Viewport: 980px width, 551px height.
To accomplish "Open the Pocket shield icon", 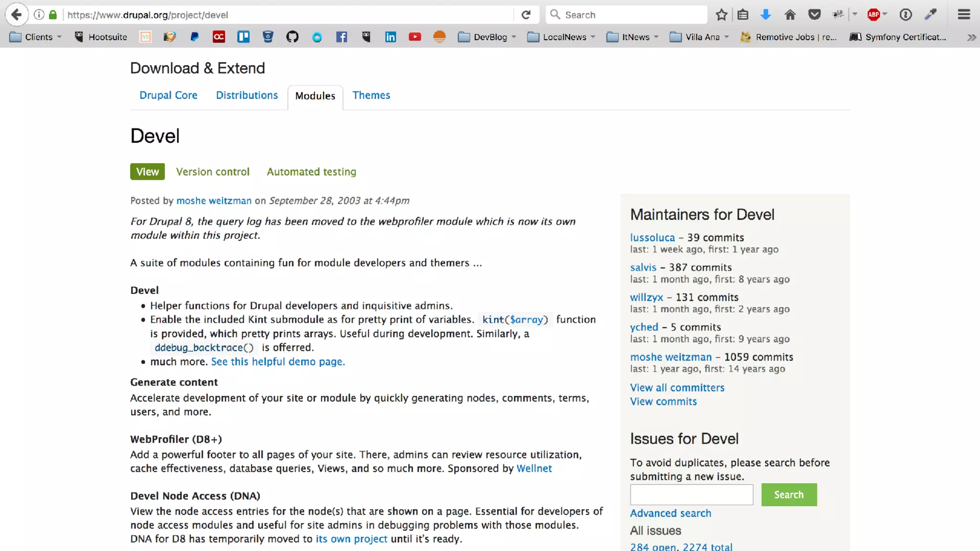I will coord(814,15).
